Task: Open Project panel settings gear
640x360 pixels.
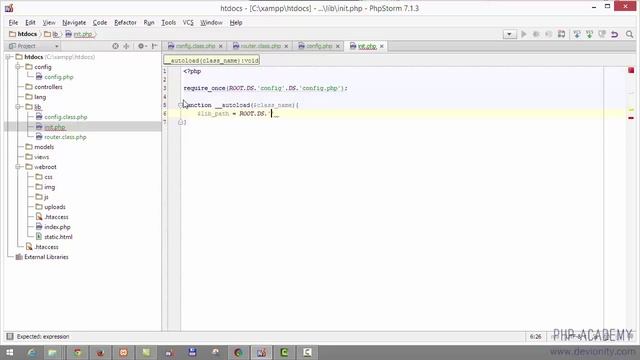Action: pos(142,46)
